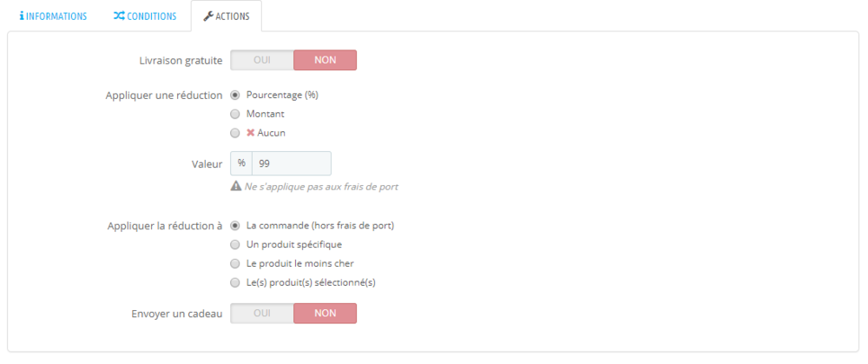Image resolution: width=868 pixels, height=364 pixels.
Task: Click the wrench icon on Actions tab
Action: [x=208, y=17]
